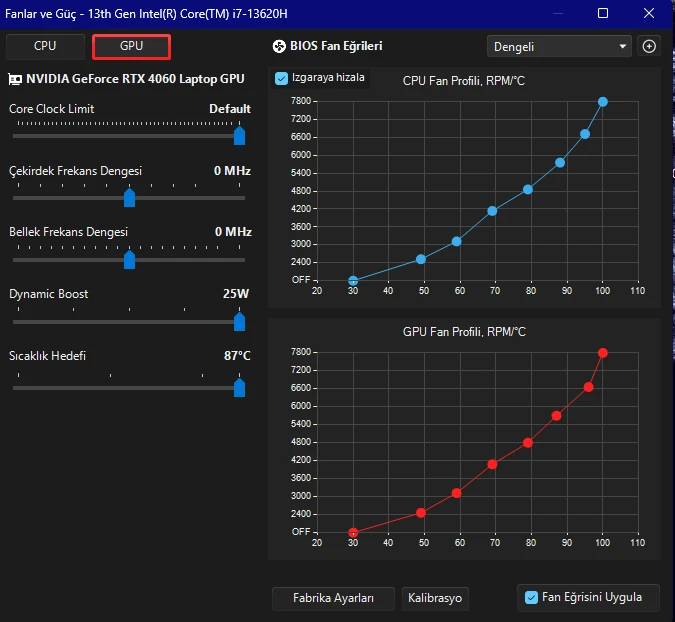Select GPU fan curve point at 80°C
This screenshot has width=675, height=622.
click(528, 443)
